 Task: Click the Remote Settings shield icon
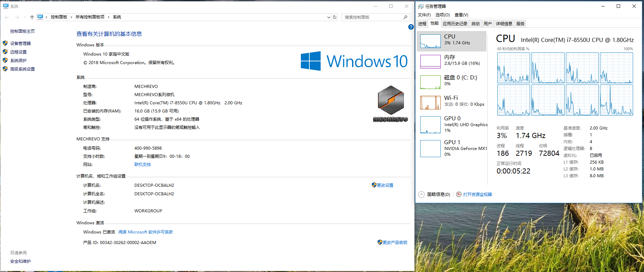click(x=5, y=52)
